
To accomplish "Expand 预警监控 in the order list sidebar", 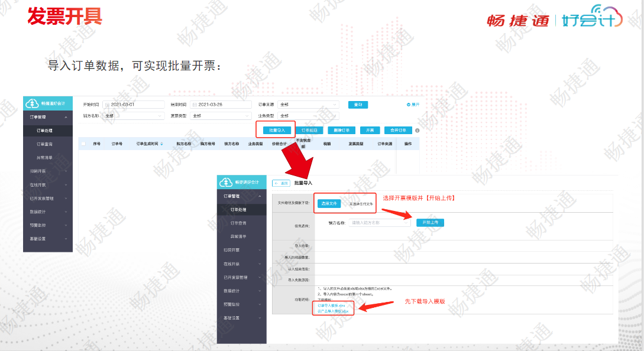I will pos(66,225).
